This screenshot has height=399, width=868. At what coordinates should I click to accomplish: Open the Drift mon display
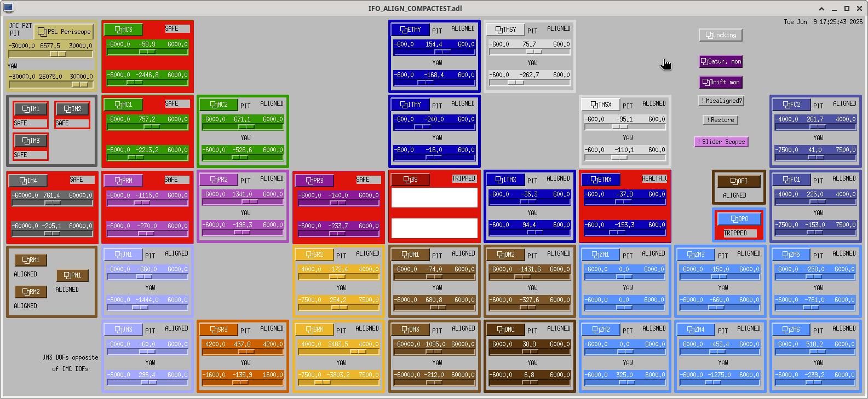721,82
